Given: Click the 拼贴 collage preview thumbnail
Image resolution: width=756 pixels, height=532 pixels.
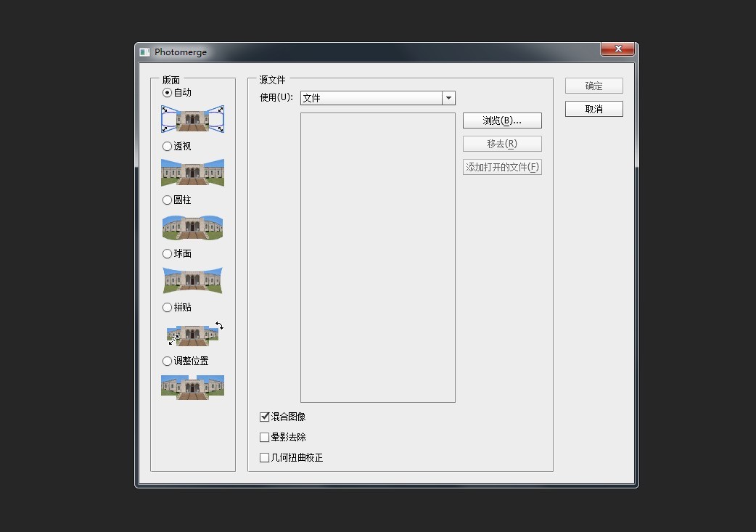Looking at the screenshot, I should click(194, 334).
